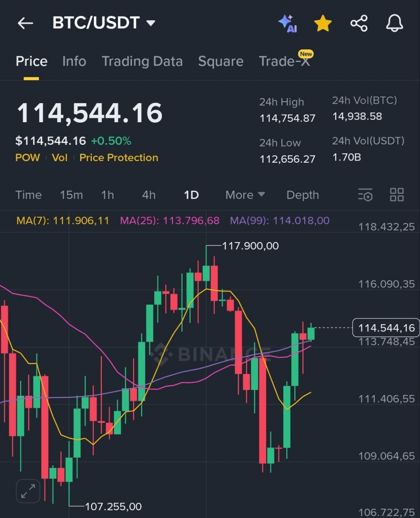This screenshot has width=420, height=518.
Task: Tap the back arrow icon
Action: pos(25,23)
